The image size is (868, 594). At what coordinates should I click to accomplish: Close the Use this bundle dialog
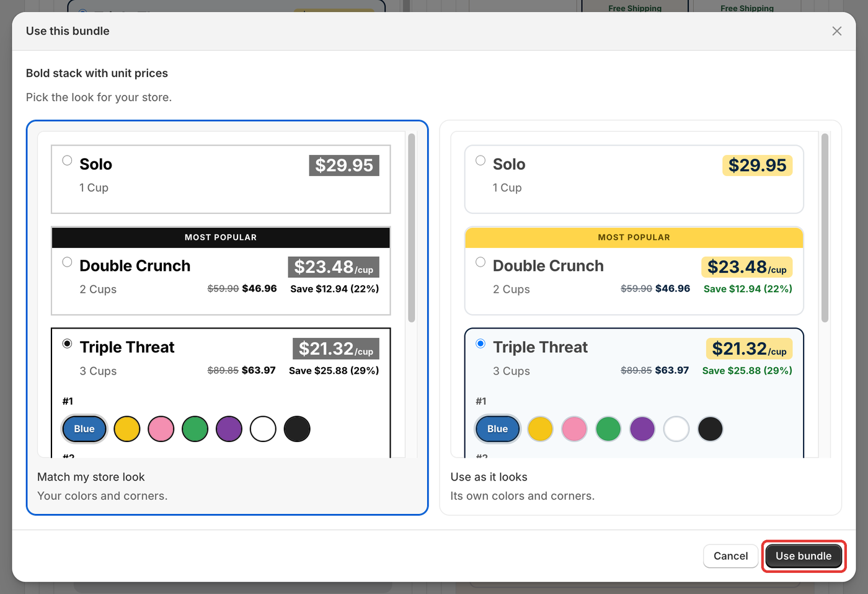click(836, 31)
